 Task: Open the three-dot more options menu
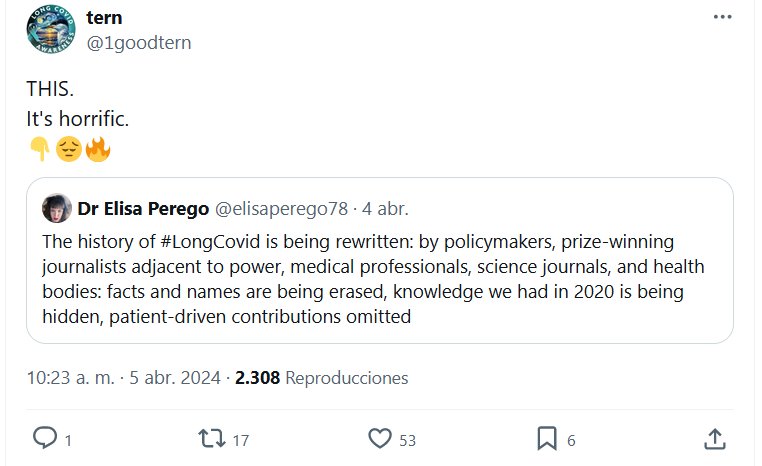722,18
